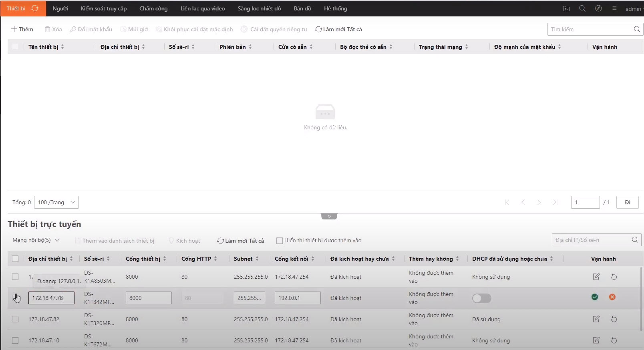The height and width of the screenshot is (350, 644).
Task: Click edit icon for device 172.18.47.82
Action: click(x=596, y=319)
